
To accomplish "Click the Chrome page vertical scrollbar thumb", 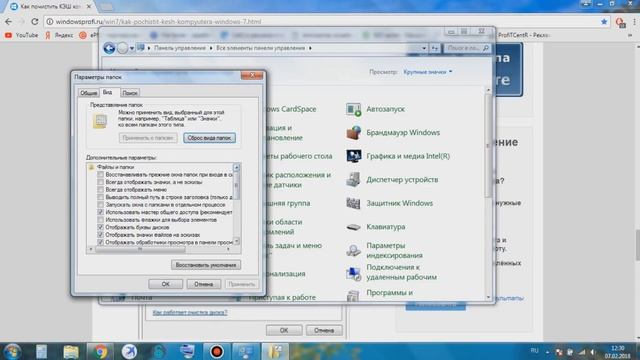I will [637, 245].
